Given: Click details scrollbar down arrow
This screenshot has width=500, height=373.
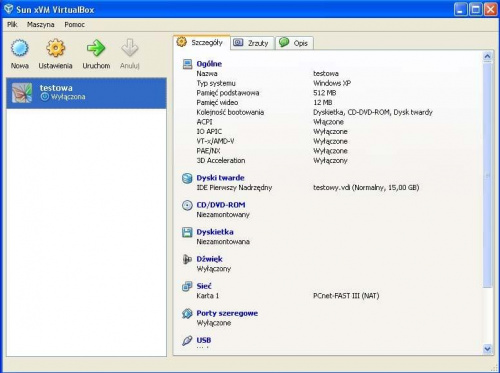Looking at the screenshot, I should tap(487, 349).
